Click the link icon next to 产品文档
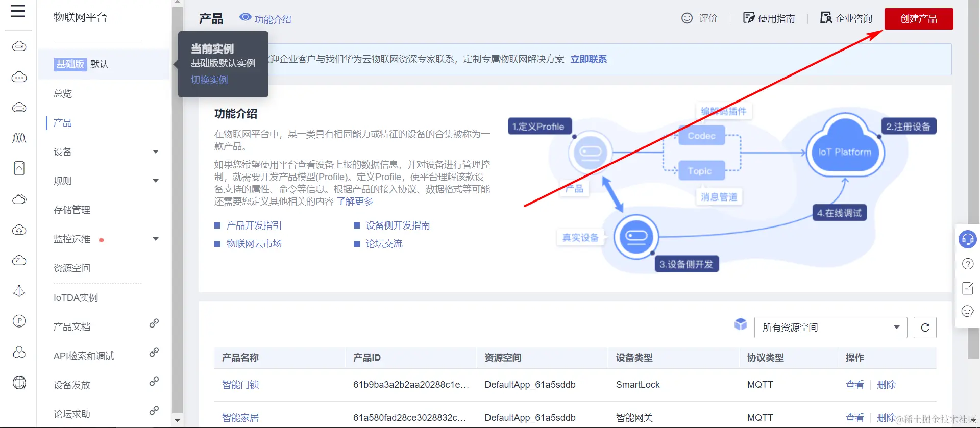This screenshot has height=428, width=980. 154,323
